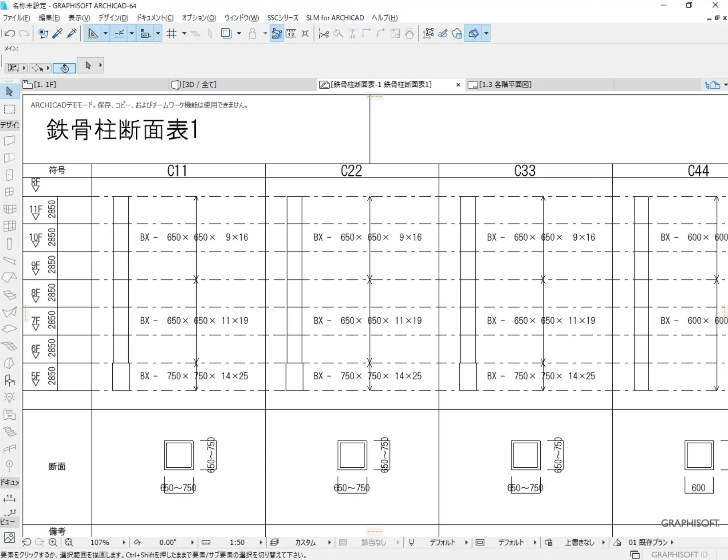Select the Column tool in toolbox
The height and width of the screenshot is (560, 728).
(x=9, y=244)
